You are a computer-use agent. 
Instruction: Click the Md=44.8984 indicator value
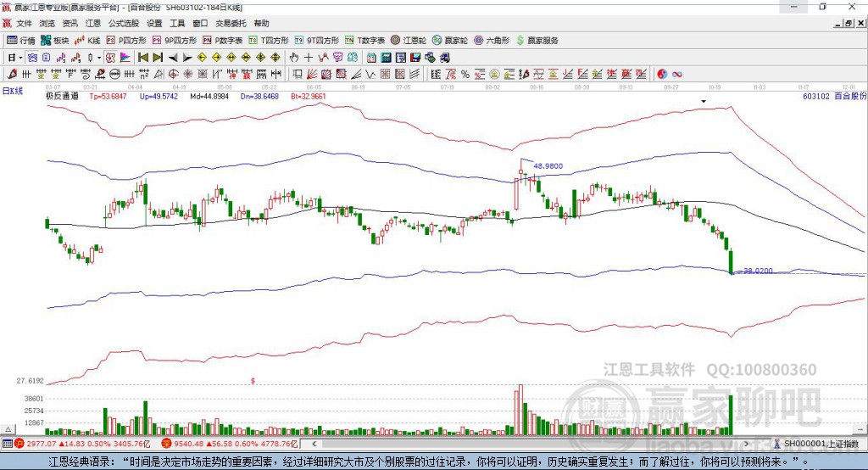click(209, 96)
